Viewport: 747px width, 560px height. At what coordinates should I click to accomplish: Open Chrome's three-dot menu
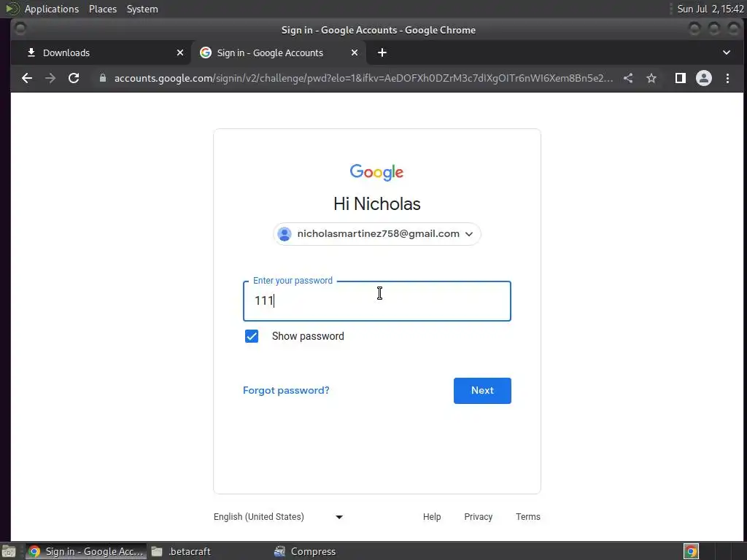point(727,78)
